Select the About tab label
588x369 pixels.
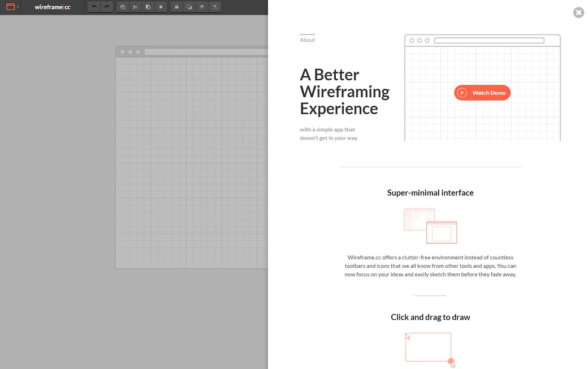(x=308, y=40)
